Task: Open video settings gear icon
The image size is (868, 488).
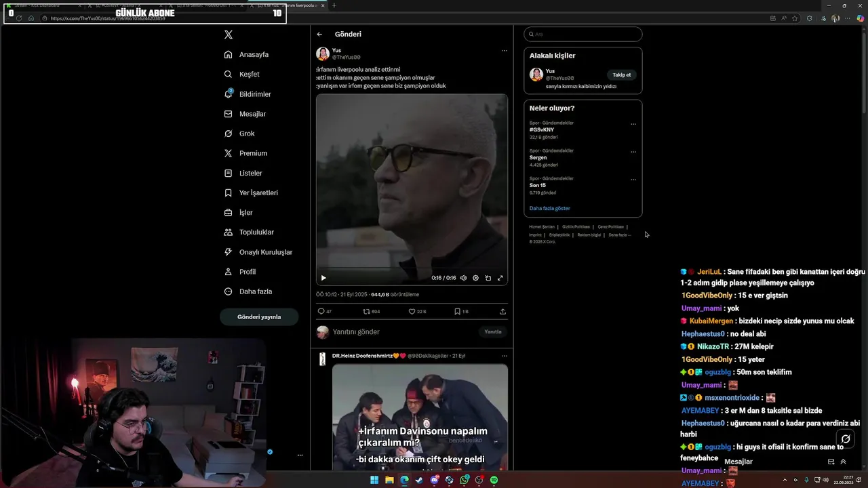Action: pyautogui.click(x=475, y=278)
